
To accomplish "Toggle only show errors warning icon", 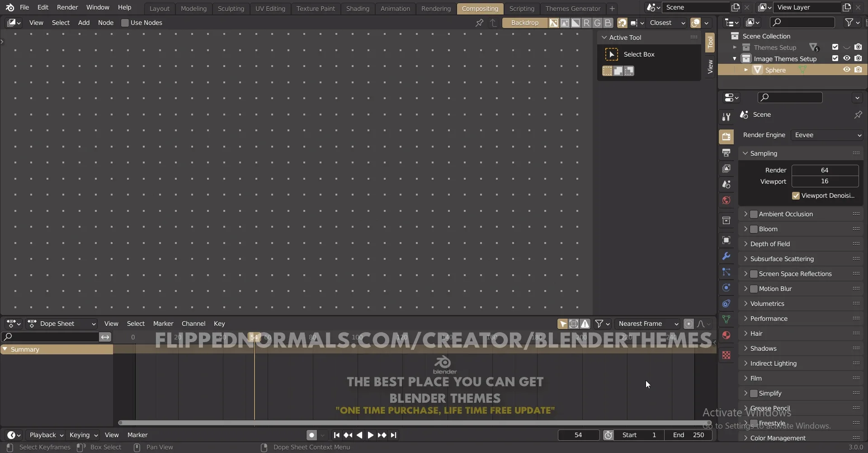I will click(x=585, y=324).
